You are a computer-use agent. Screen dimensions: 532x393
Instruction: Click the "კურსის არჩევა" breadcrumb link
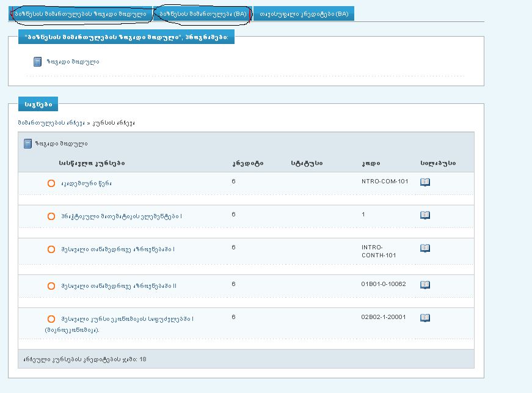pos(113,123)
